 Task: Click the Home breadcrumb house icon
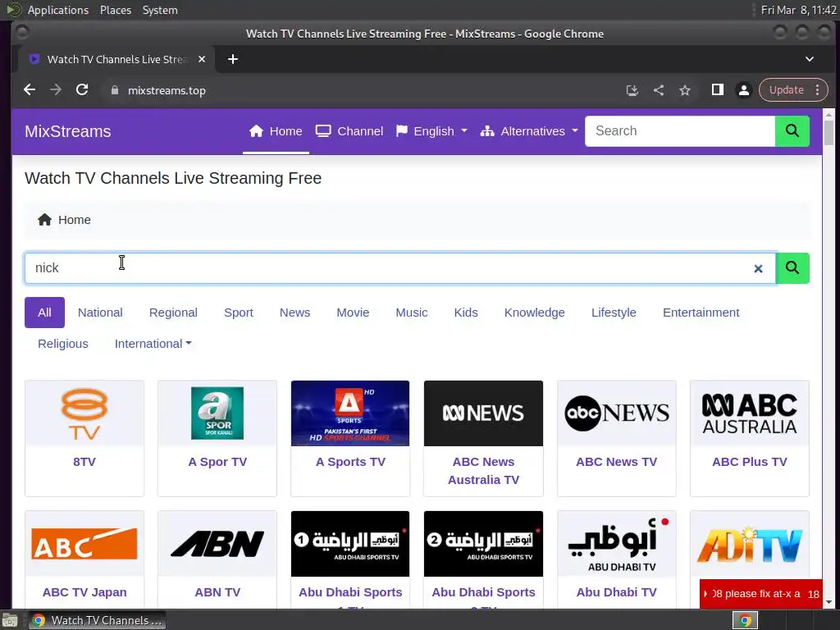[44, 220]
